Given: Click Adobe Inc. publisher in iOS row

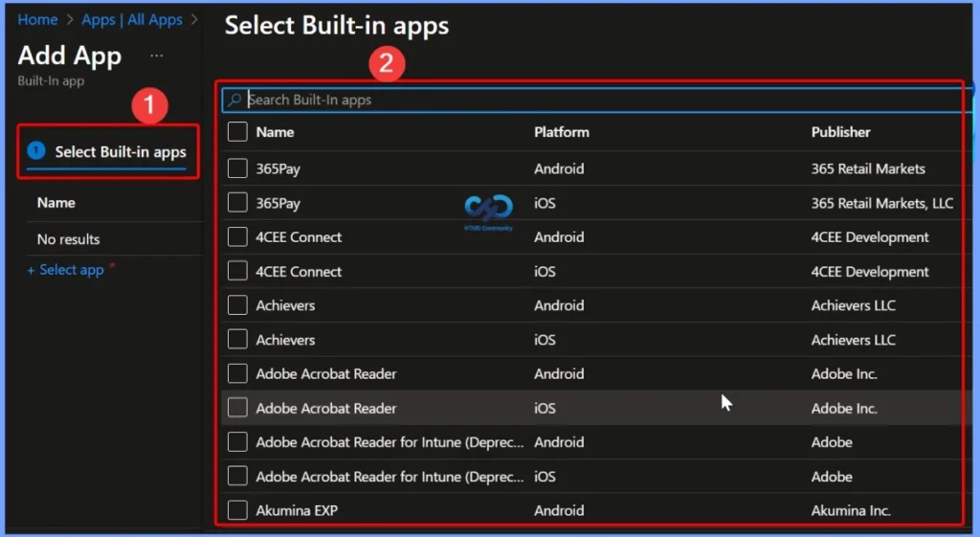Looking at the screenshot, I should [844, 408].
